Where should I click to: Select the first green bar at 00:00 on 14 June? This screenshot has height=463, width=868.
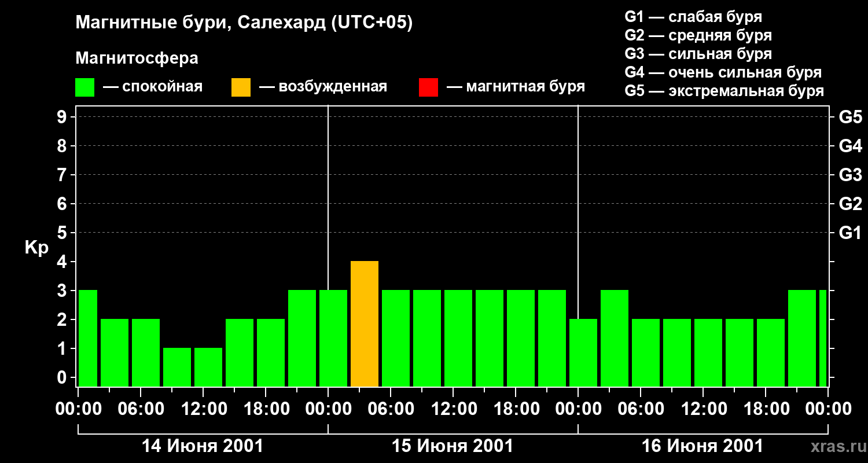(88, 338)
